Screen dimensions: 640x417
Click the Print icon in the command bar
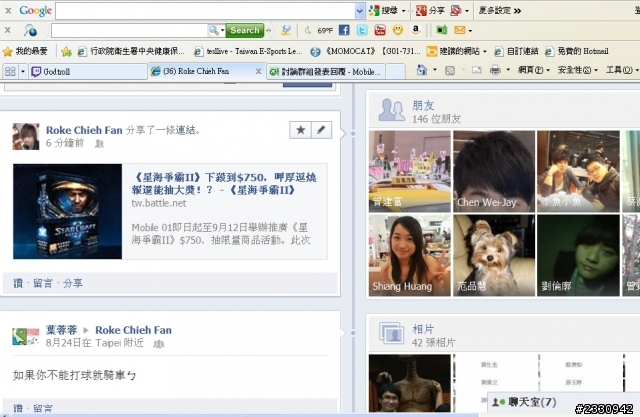coord(495,70)
